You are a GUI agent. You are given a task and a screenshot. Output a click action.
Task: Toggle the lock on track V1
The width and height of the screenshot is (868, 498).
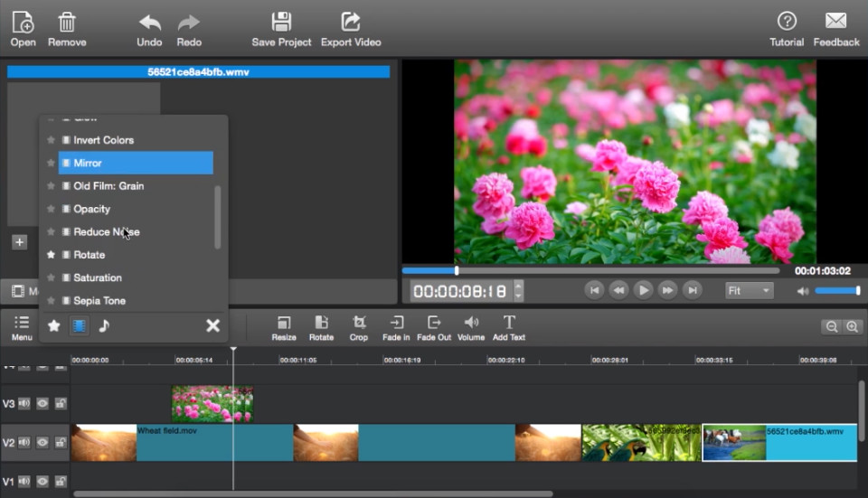61,482
